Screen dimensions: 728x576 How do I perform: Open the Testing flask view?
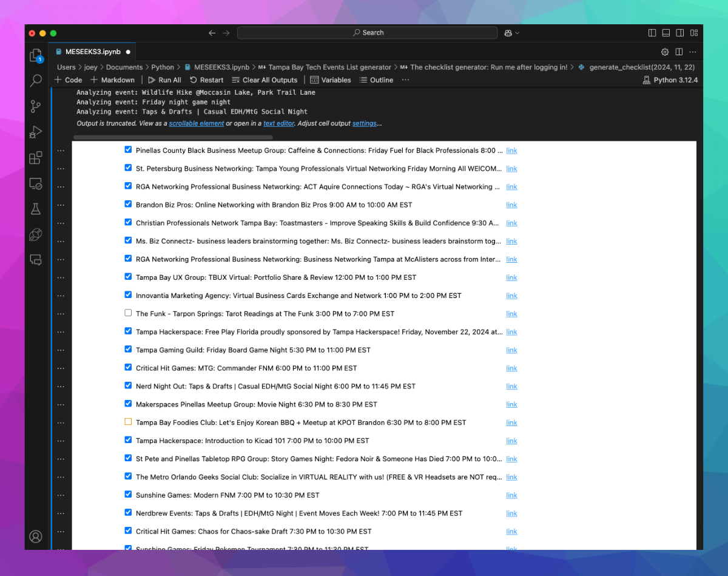coord(36,209)
